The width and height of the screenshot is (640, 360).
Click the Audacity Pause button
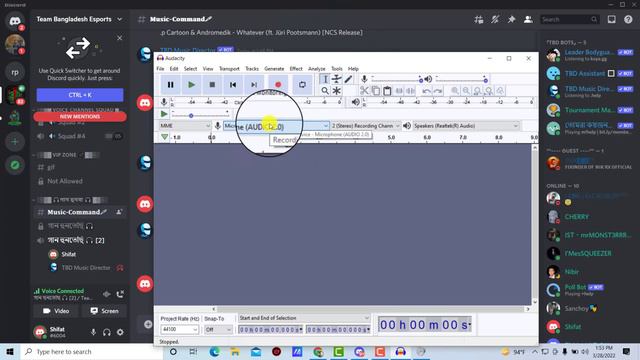pyautogui.click(x=171, y=84)
